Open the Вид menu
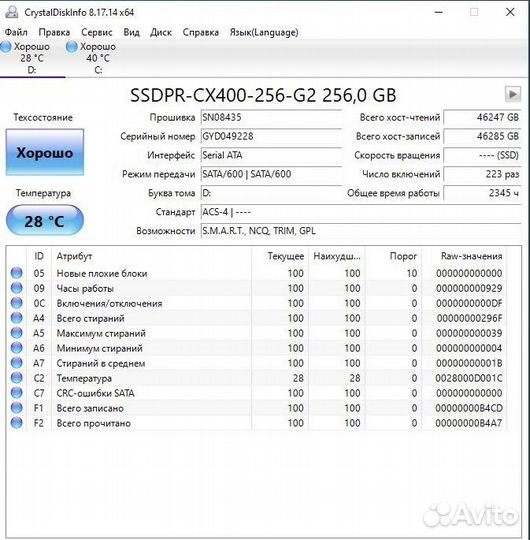Screen dimensions: 530x540 (132, 32)
